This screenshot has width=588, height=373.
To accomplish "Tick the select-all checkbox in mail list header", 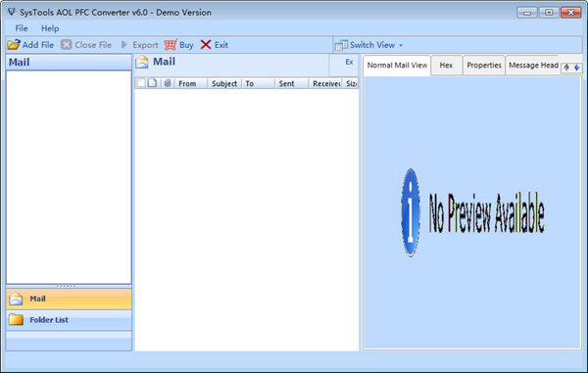I will tap(141, 83).
